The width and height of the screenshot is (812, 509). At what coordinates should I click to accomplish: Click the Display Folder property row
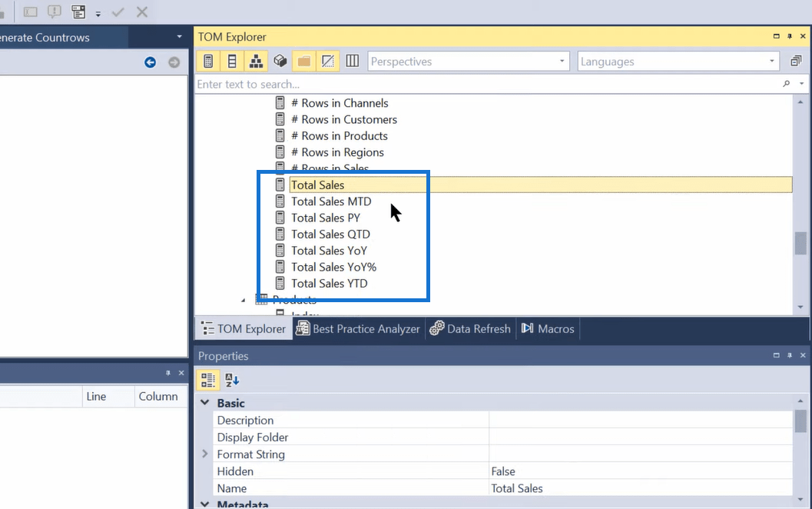(503, 437)
